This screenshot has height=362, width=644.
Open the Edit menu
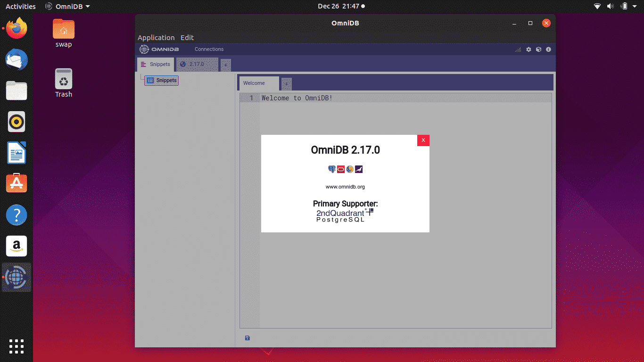187,38
